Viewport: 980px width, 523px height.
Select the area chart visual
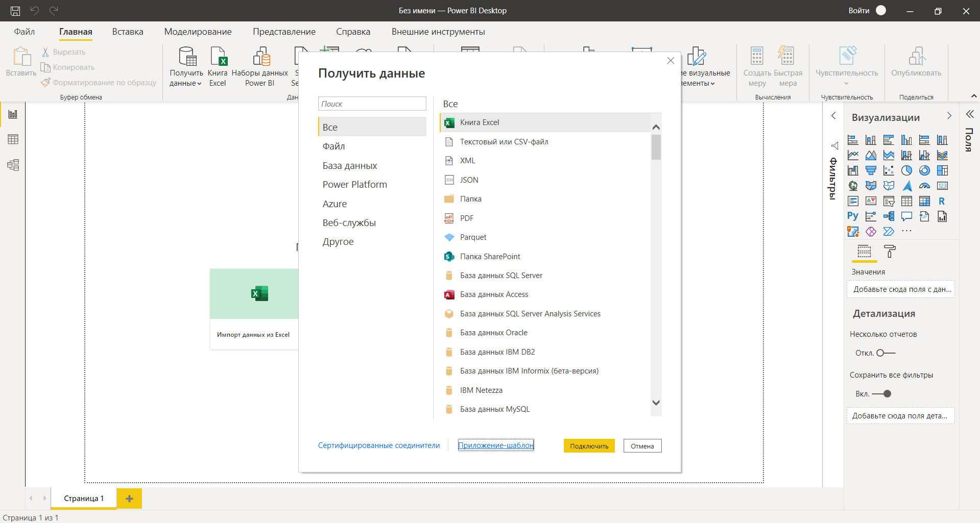point(871,155)
